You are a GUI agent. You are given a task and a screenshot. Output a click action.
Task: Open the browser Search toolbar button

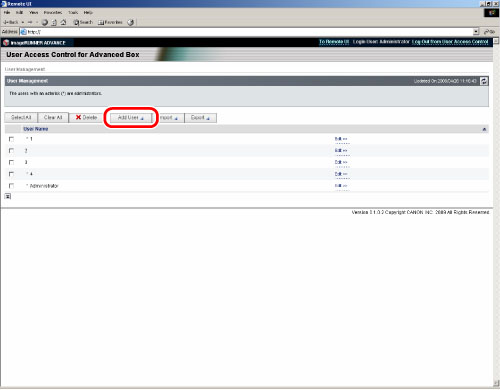pos(83,22)
